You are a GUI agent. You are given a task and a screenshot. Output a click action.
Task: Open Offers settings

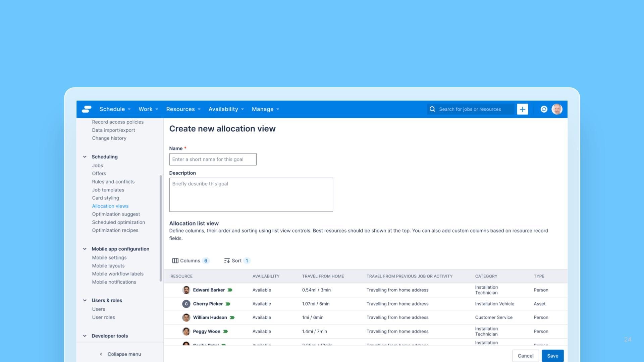click(99, 174)
